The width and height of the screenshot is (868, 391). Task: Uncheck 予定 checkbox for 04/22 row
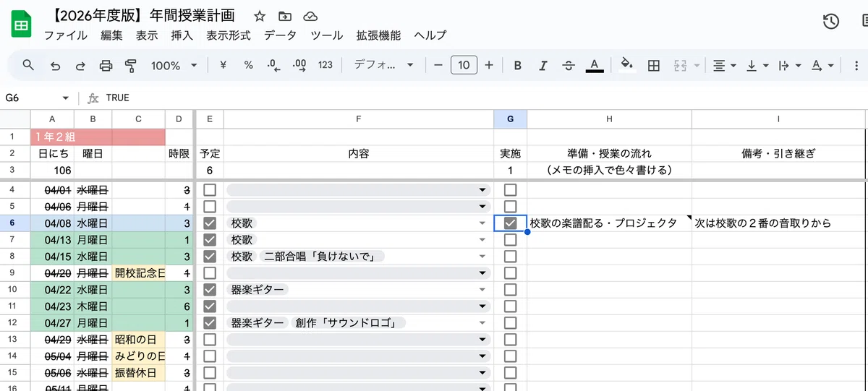(210, 290)
